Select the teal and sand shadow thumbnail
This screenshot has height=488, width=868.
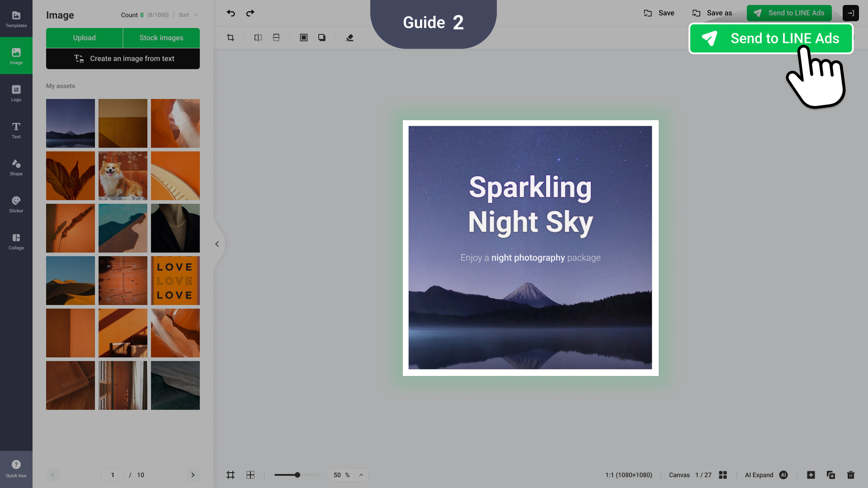point(123,228)
